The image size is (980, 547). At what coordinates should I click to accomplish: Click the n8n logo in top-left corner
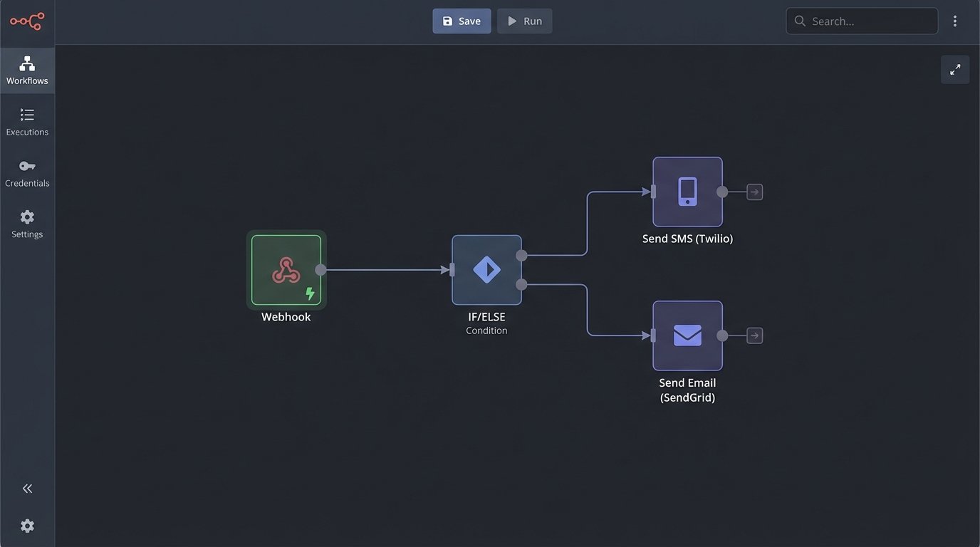pos(27,21)
